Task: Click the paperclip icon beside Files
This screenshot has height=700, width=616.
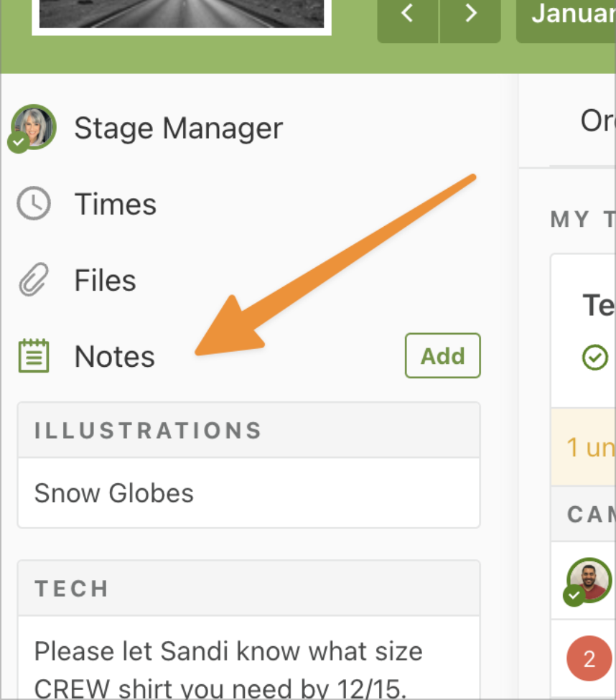Action: coord(34,280)
